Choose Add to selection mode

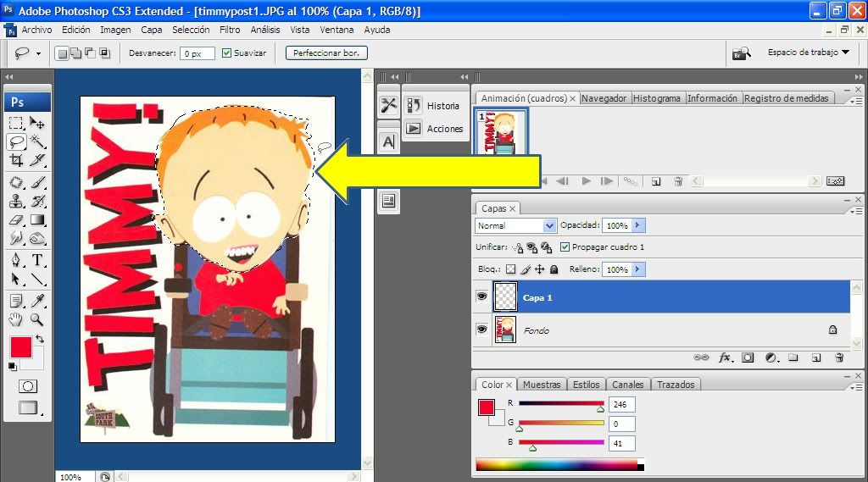point(75,53)
